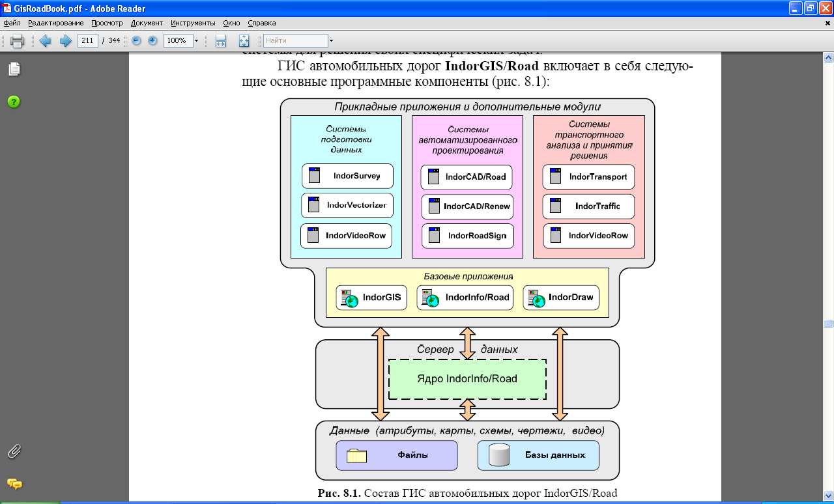Click the Сервер данных label
834x504 pixels.
(467, 350)
